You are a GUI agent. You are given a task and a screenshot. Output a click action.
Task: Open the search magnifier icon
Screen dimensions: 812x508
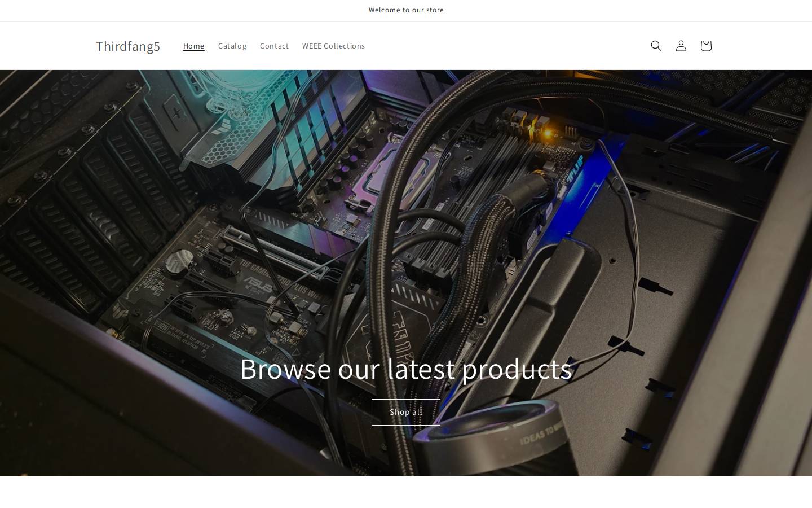point(656,46)
